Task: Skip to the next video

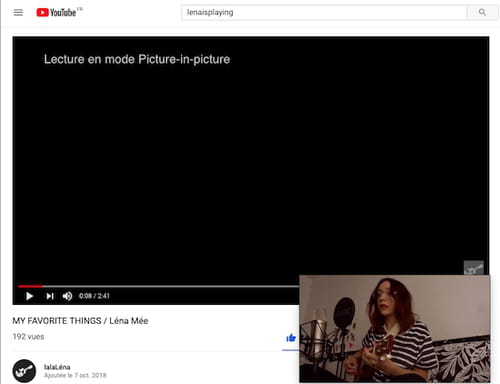Action: (50, 296)
